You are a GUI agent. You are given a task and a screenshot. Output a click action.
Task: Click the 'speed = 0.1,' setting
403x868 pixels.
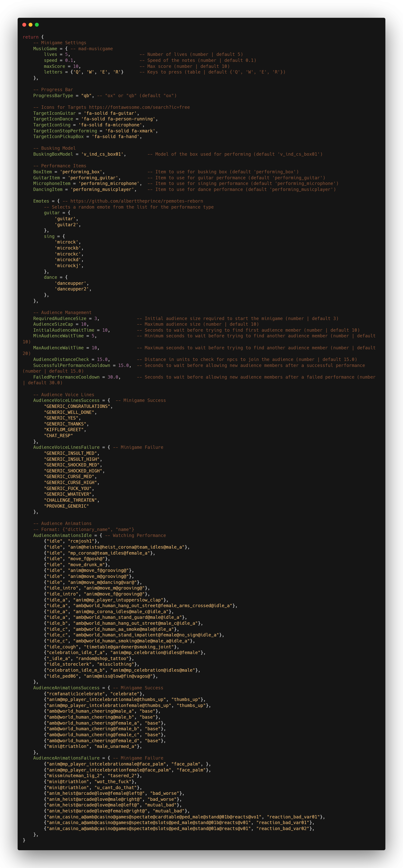(x=60, y=61)
